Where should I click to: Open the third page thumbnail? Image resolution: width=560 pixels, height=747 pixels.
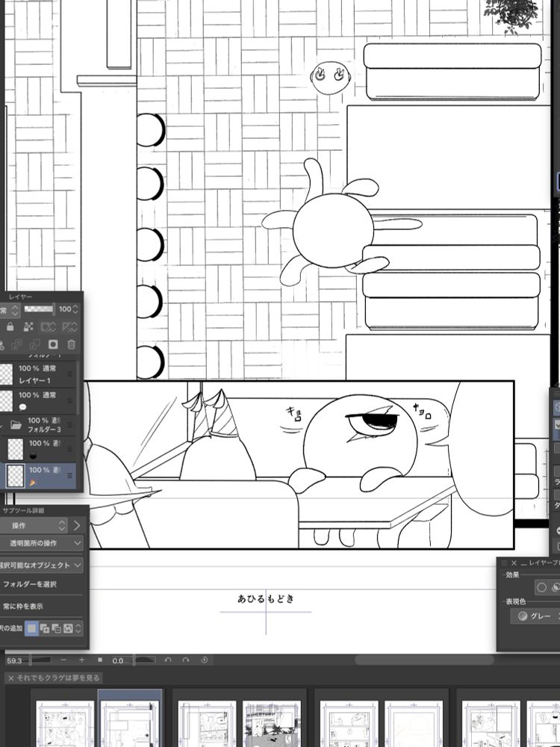pyautogui.click(x=207, y=723)
